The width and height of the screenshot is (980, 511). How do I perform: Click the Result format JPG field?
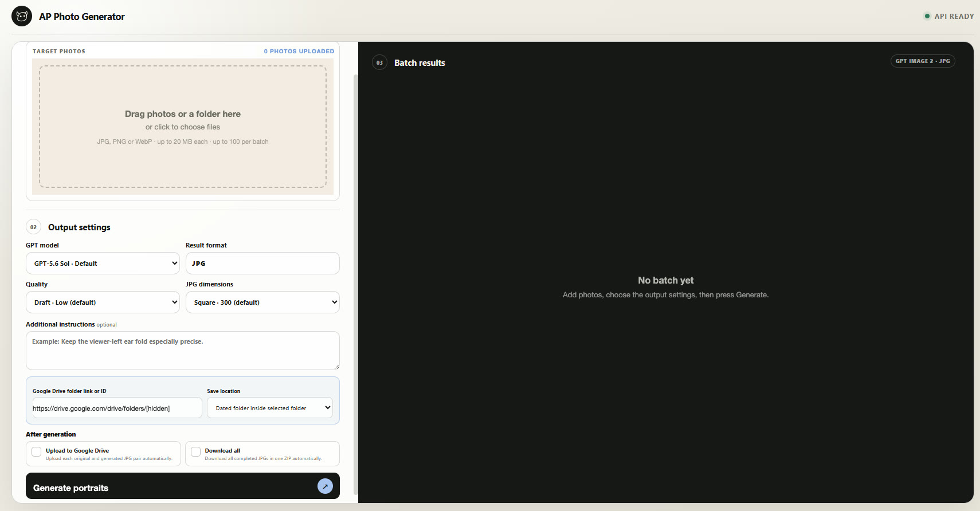tap(262, 264)
